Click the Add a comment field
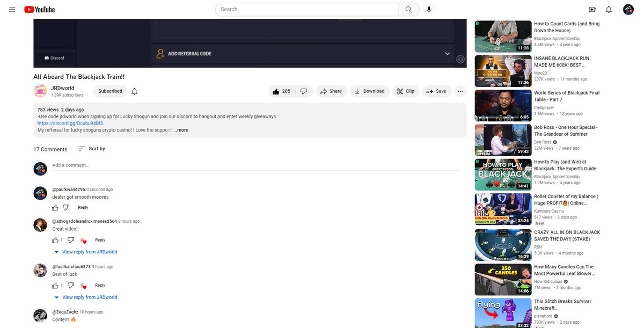The image size is (644, 328). [257, 165]
